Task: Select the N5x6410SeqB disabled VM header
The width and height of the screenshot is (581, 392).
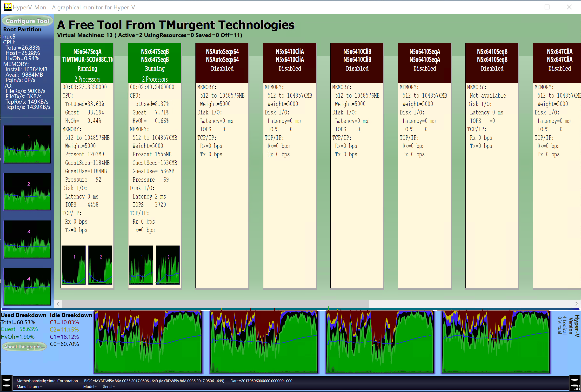Action: click(x=492, y=63)
